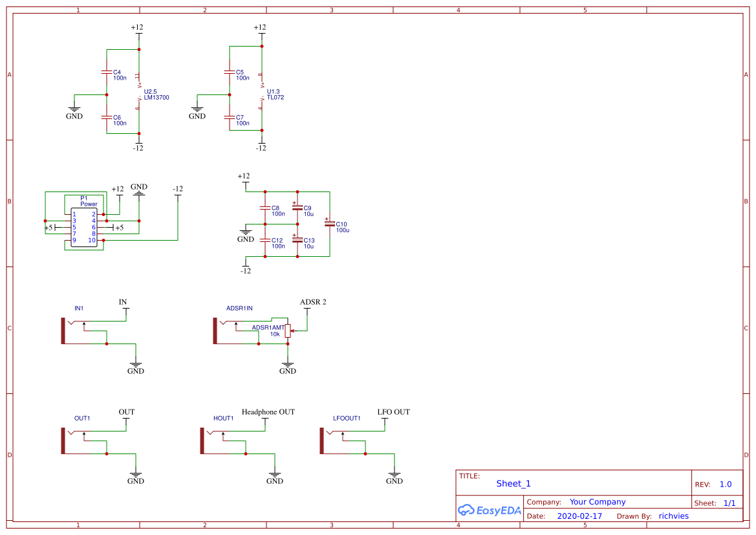
Task: Select the TL072 op-amp symbol U1.3
Action: 261,94
